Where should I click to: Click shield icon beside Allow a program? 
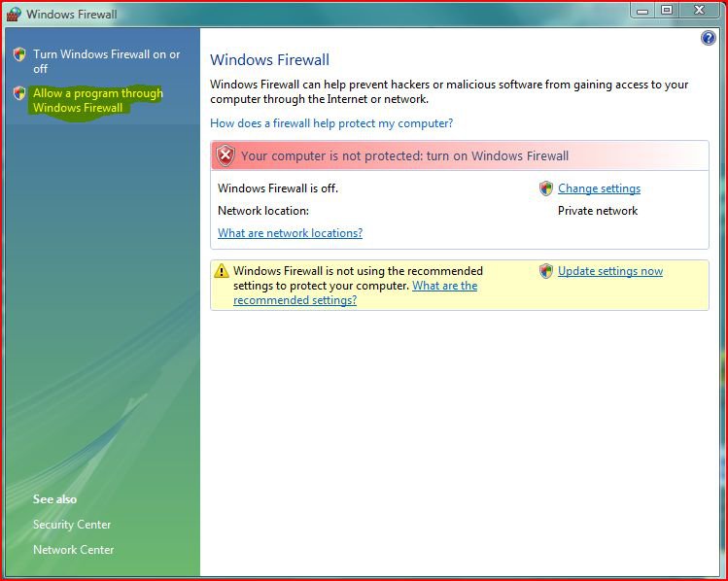[19, 93]
